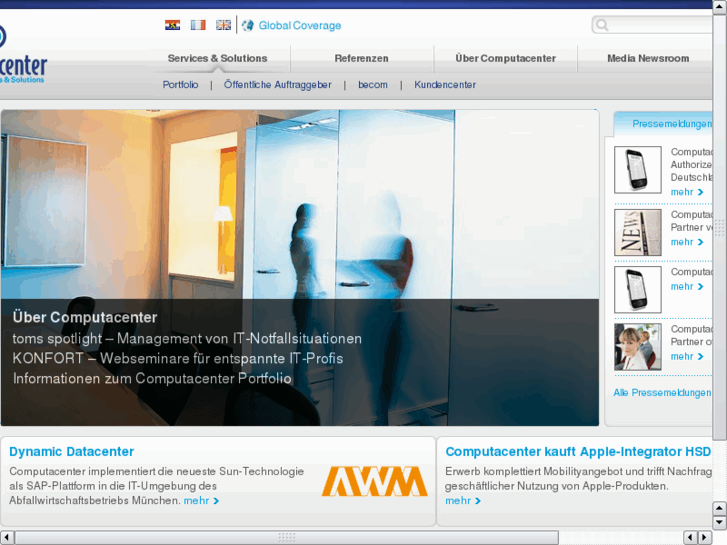Image resolution: width=727 pixels, height=545 pixels.
Task: Click mehr in Dynamic Datacenter teaser
Action: coord(201,501)
